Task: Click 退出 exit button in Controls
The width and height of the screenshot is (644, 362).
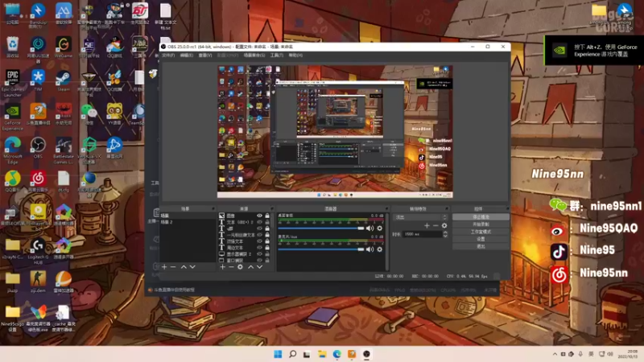Action: coord(481,246)
